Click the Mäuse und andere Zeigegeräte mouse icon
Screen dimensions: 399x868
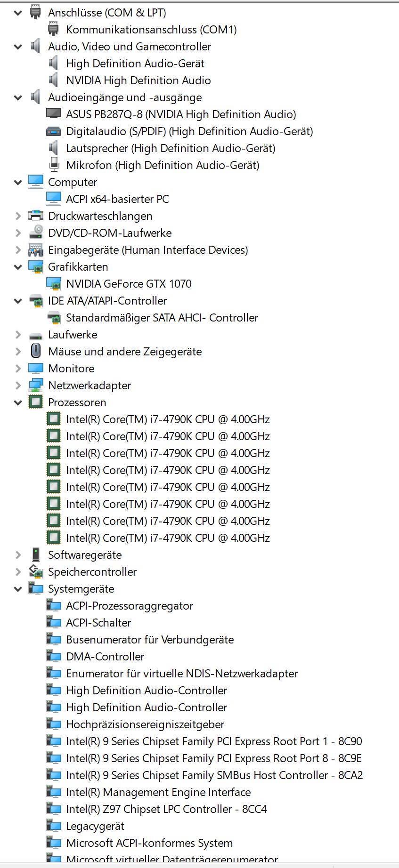pyautogui.click(x=36, y=351)
